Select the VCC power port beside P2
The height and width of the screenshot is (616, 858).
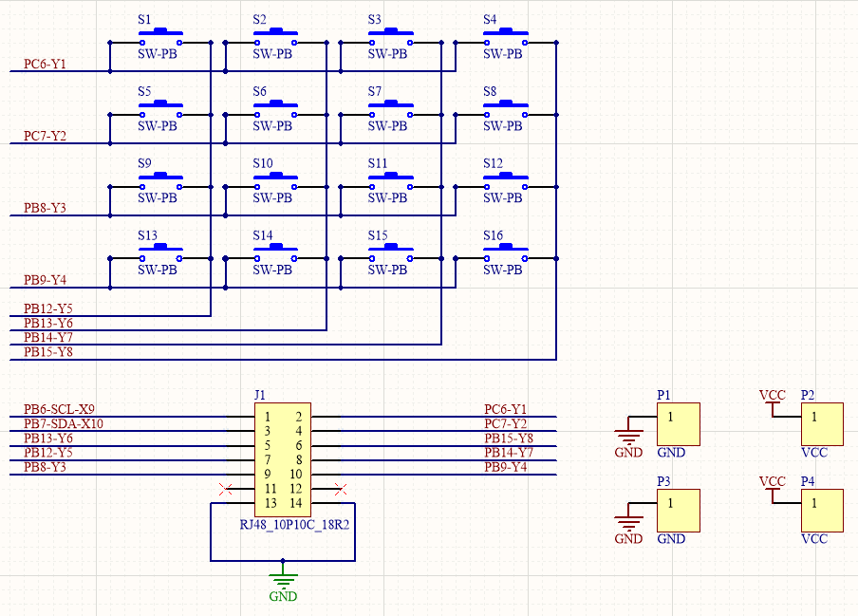772,402
